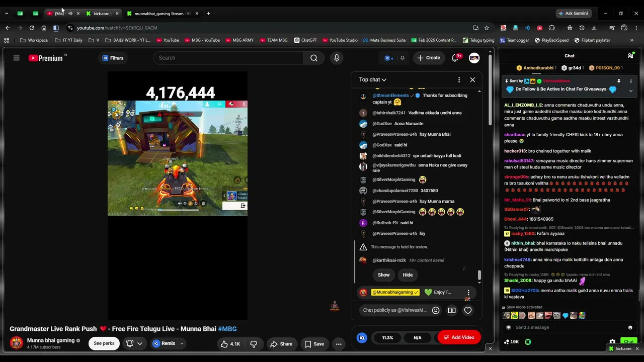Close the YouTube live chat panel
This screenshot has width=644, height=362.
point(472,79)
